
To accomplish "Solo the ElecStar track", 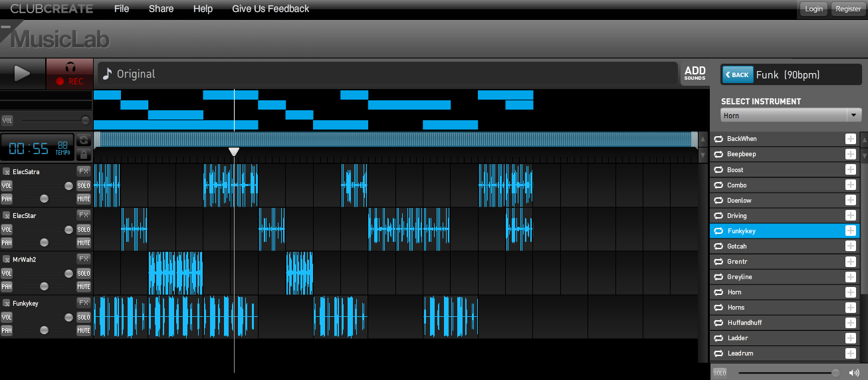I will [x=84, y=229].
